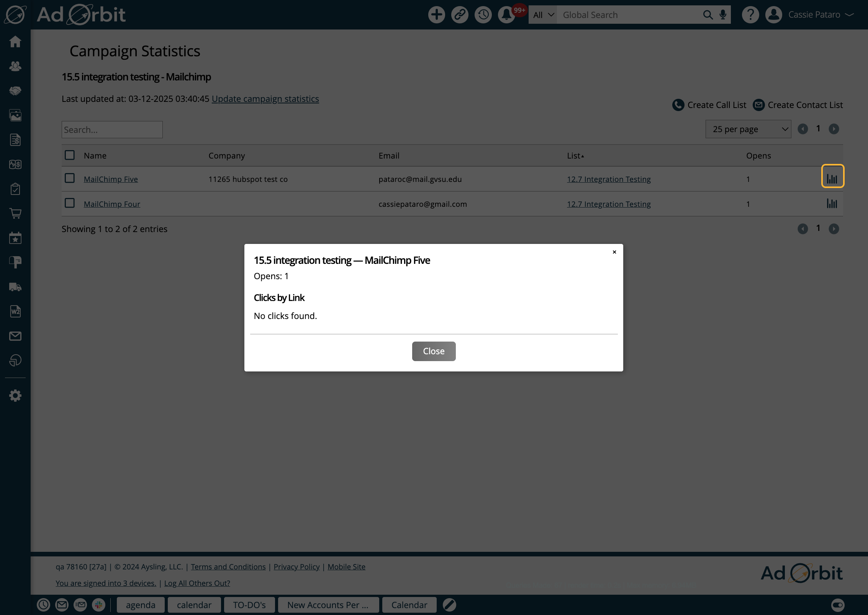Open statistics bar chart for MailChimp Five
Screen dimensions: 868x615
click(832, 179)
